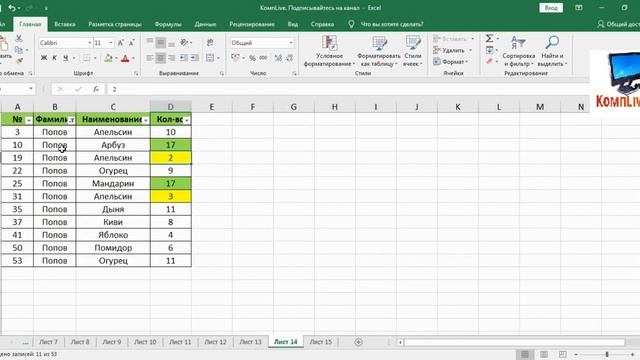Switch to sheet Лист 15

pyautogui.click(x=320, y=342)
